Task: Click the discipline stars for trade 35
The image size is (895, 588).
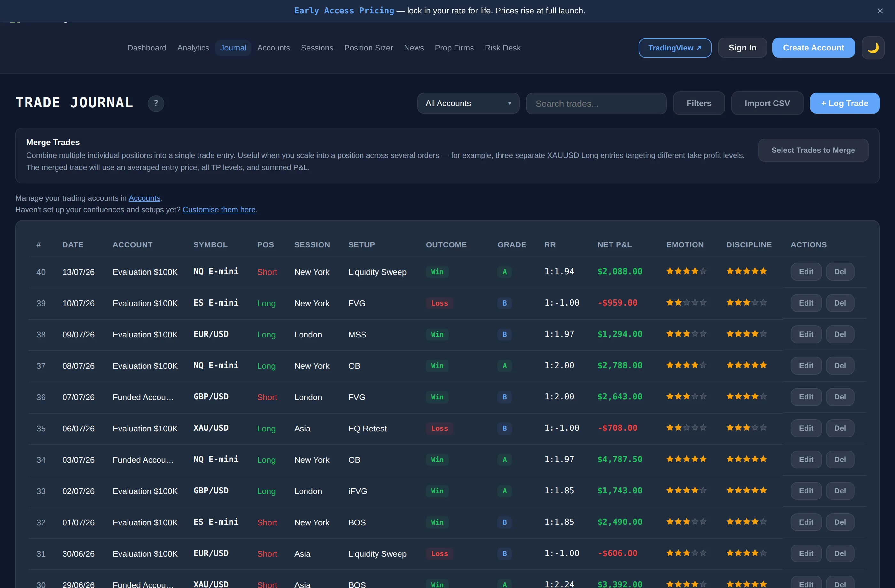Action: click(746, 428)
